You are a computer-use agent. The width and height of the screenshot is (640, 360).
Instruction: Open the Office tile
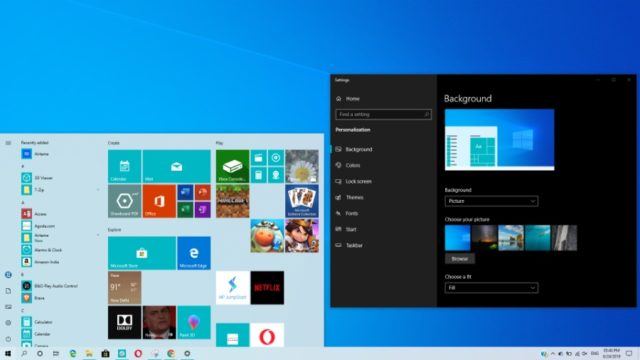pyautogui.click(x=159, y=201)
